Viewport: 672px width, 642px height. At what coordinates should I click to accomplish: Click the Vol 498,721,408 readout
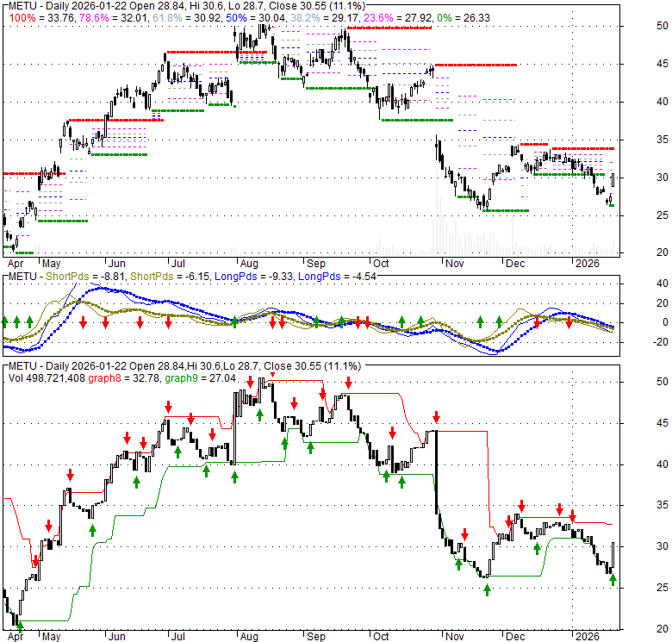[x=47, y=378]
